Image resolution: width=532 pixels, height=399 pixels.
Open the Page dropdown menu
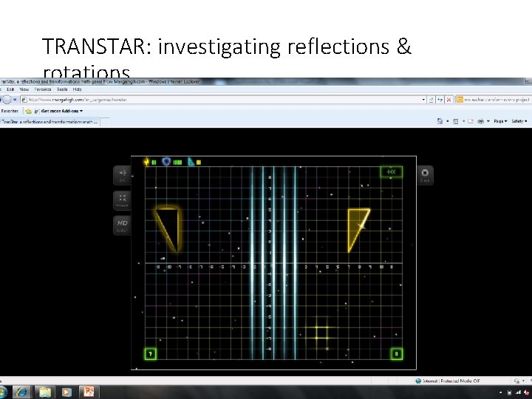(x=500, y=121)
